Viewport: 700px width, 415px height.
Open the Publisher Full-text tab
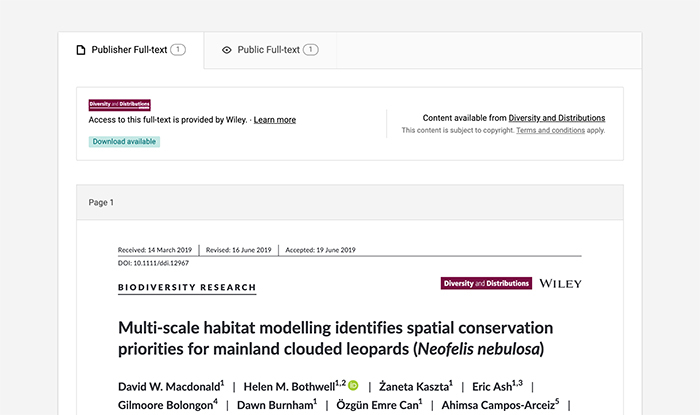[x=128, y=50]
